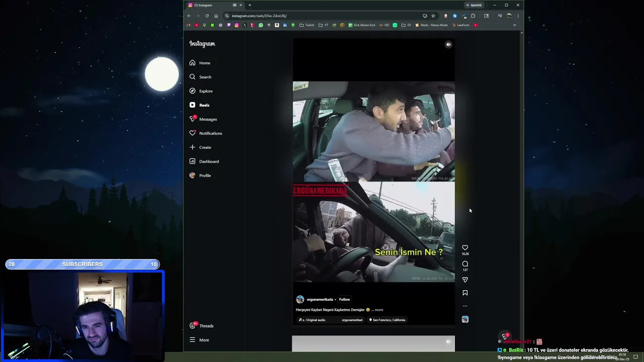Open the LawForm bookmark
This screenshot has width=644, height=362.
pos(461,25)
